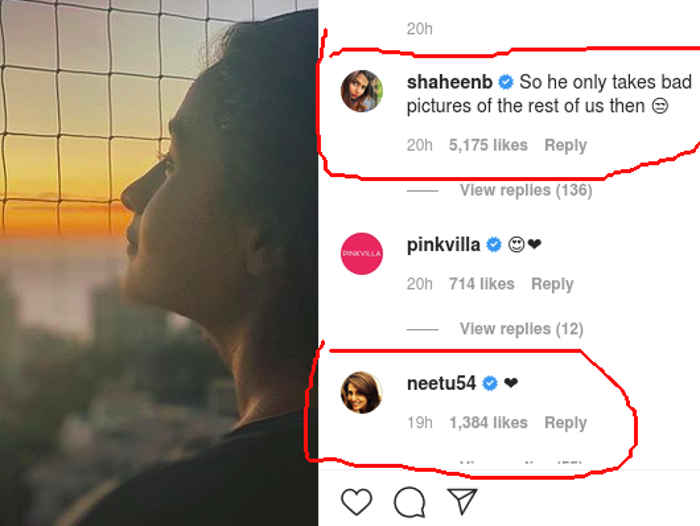Reply to shaheenb's comment
Image resolution: width=700 pixels, height=526 pixels.
coord(565,145)
